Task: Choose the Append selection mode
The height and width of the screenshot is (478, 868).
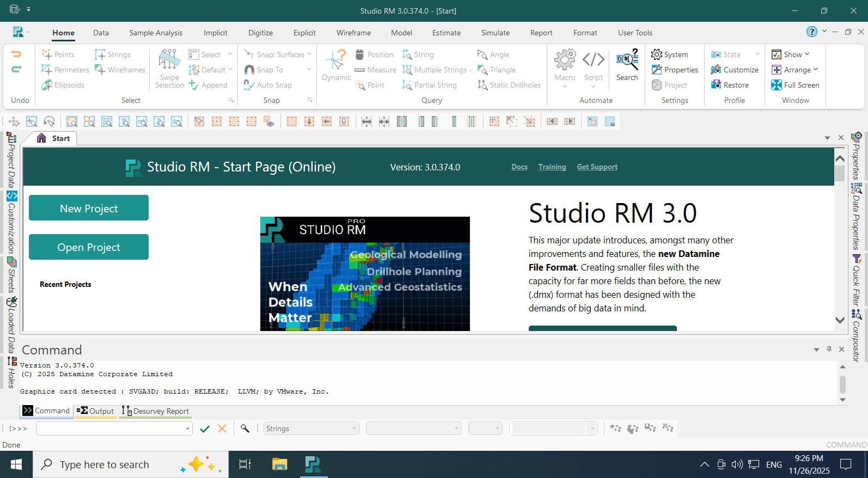Action: [x=208, y=85]
